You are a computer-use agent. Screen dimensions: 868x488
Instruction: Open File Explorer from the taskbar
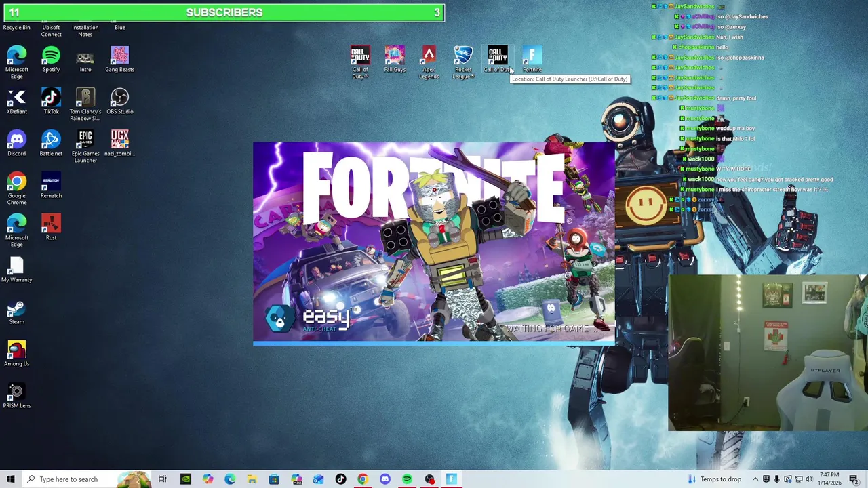(x=252, y=479)
